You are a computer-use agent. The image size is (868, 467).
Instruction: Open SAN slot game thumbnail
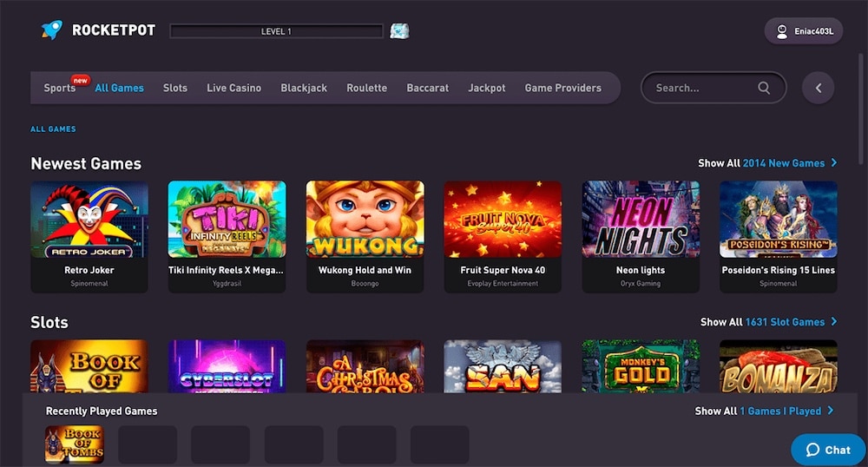click(503, 366)
